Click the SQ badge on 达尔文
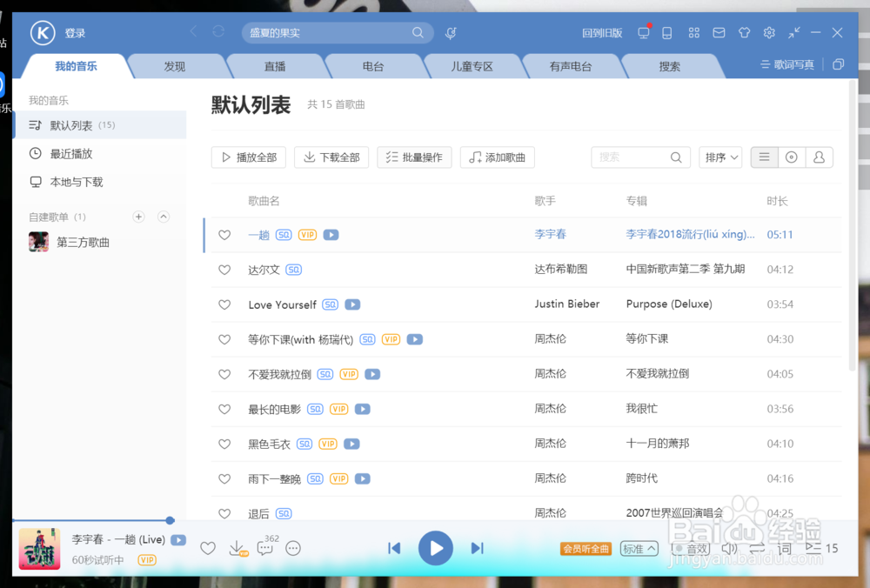The width and height of the screenshot is (870, 588). coord(293,270)
